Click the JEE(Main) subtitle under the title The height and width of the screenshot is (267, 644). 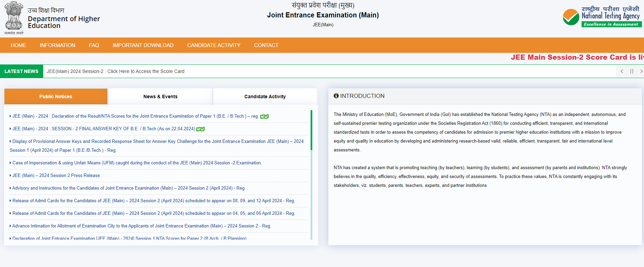323,25
